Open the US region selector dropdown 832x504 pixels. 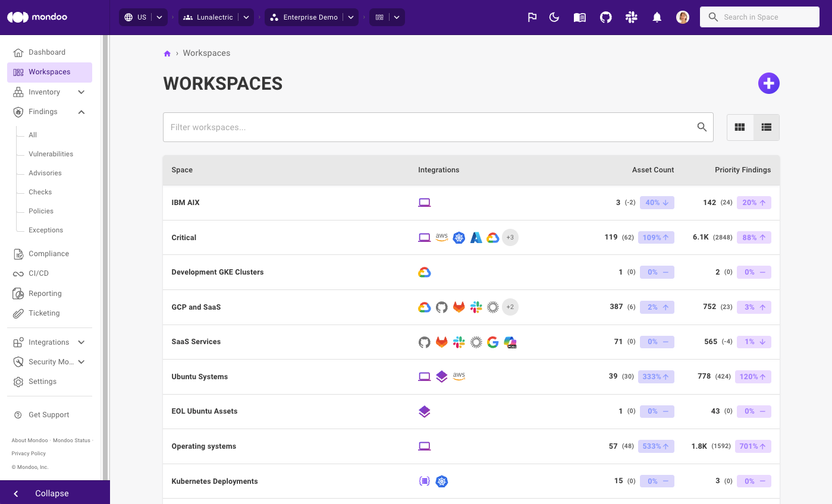pos(143,17)
